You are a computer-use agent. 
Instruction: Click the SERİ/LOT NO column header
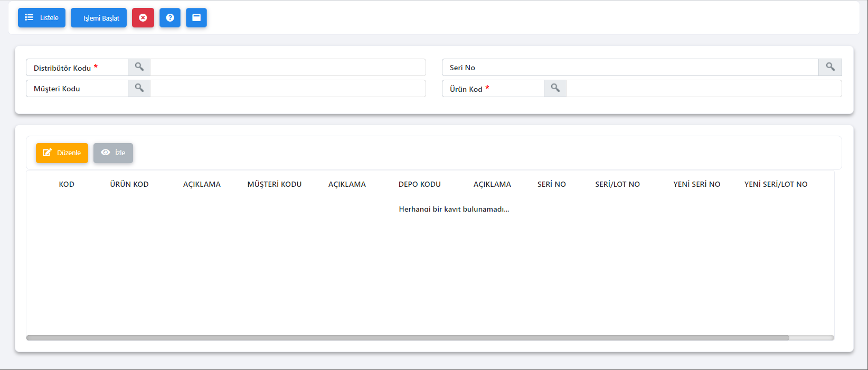618,184
